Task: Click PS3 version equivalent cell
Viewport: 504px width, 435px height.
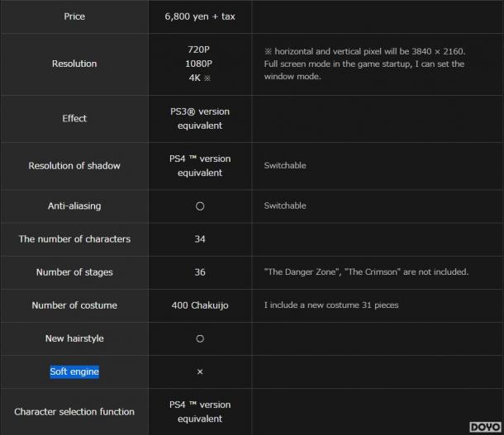Action: click(200, 119)
